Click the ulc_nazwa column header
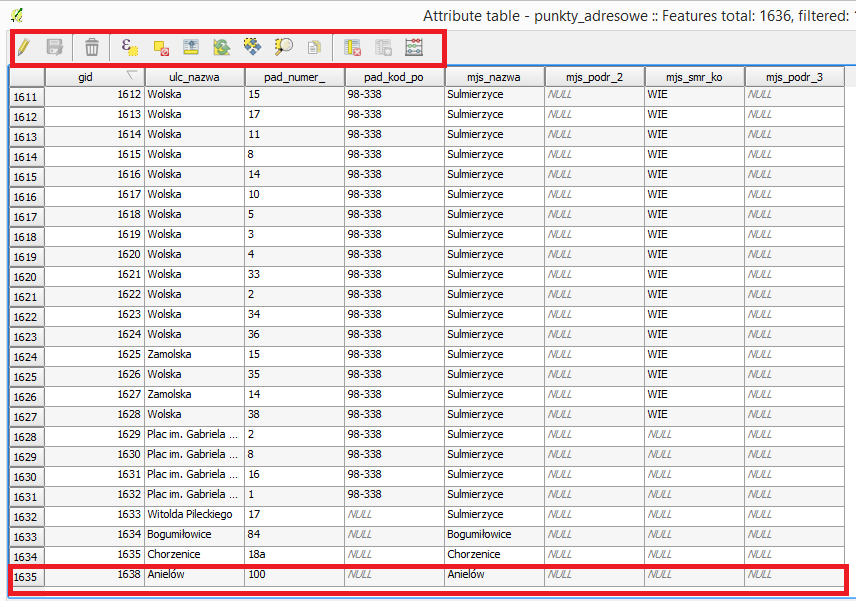The height and width of the screenshot is (601, 856). [x=194, y=77]
